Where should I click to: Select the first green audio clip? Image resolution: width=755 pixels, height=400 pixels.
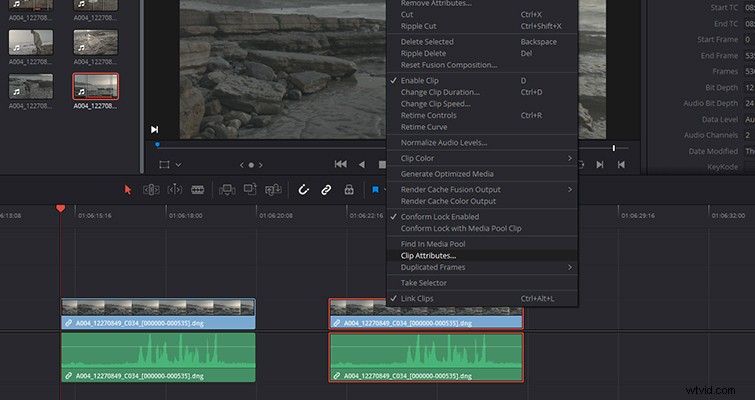click(x=158, y=357)
